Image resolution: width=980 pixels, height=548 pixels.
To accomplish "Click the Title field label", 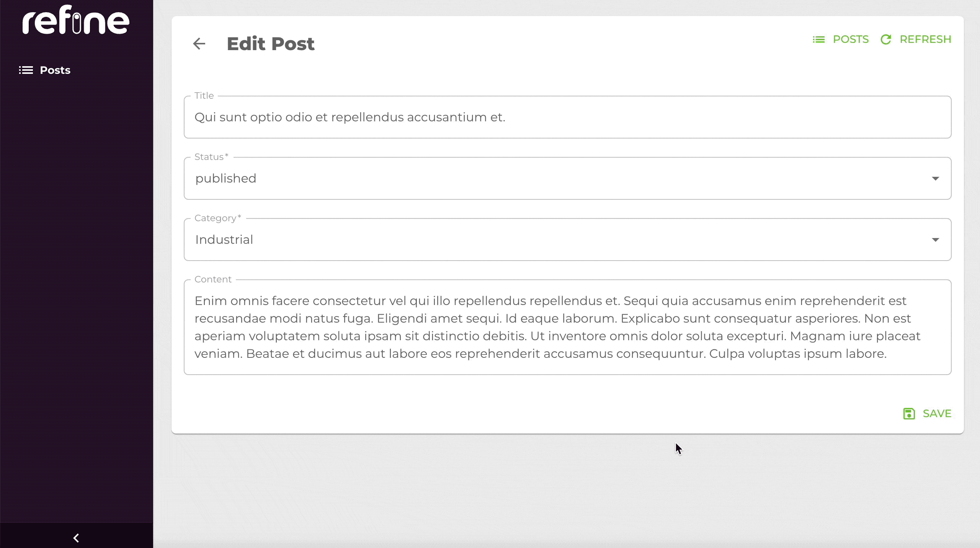I will pos(204,96).
